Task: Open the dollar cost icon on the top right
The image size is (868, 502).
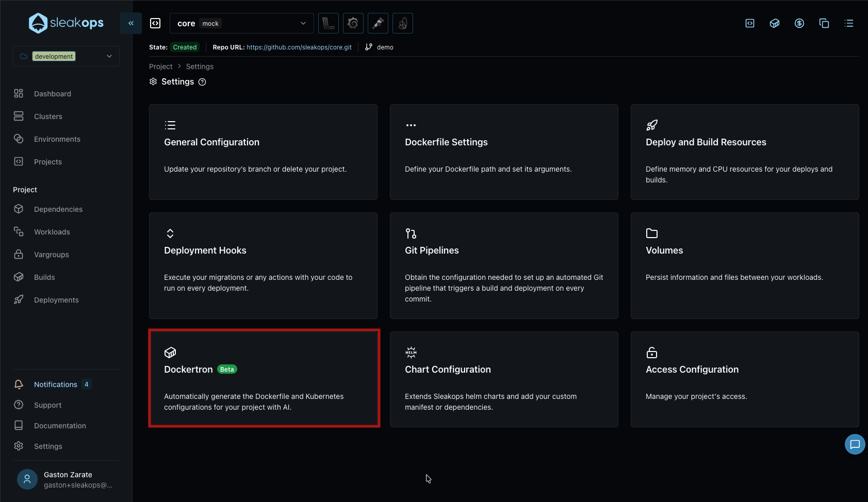Action: (x=799, y=23)
